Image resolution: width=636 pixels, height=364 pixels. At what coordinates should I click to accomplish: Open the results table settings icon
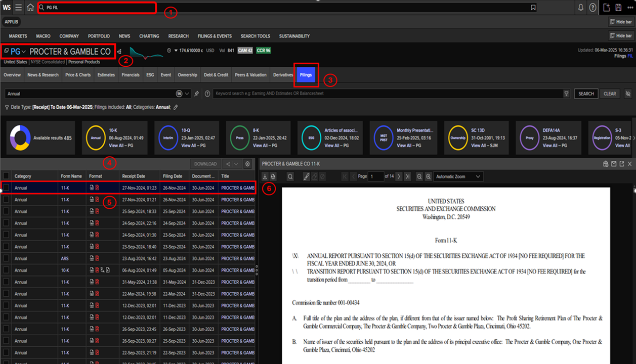[247, 164]
